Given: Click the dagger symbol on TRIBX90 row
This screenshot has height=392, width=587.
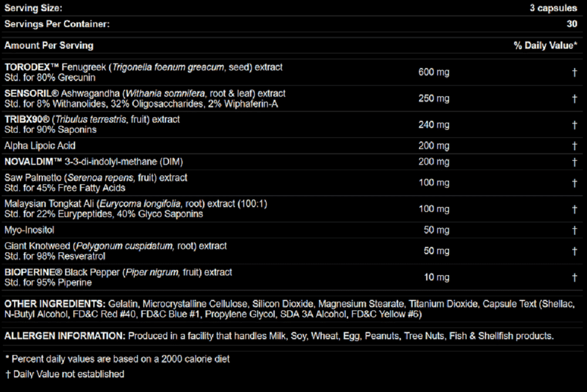Looking at the screenshot, I should (574, 125).
